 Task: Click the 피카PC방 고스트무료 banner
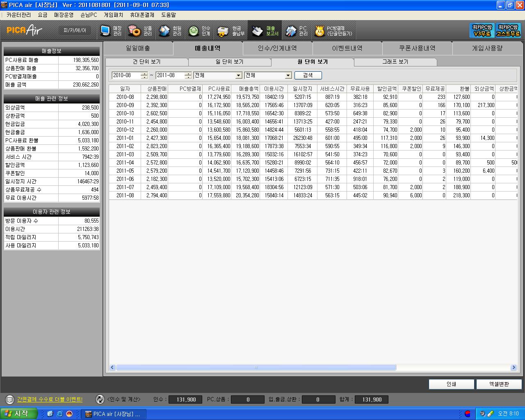click(x=508, y=30)
